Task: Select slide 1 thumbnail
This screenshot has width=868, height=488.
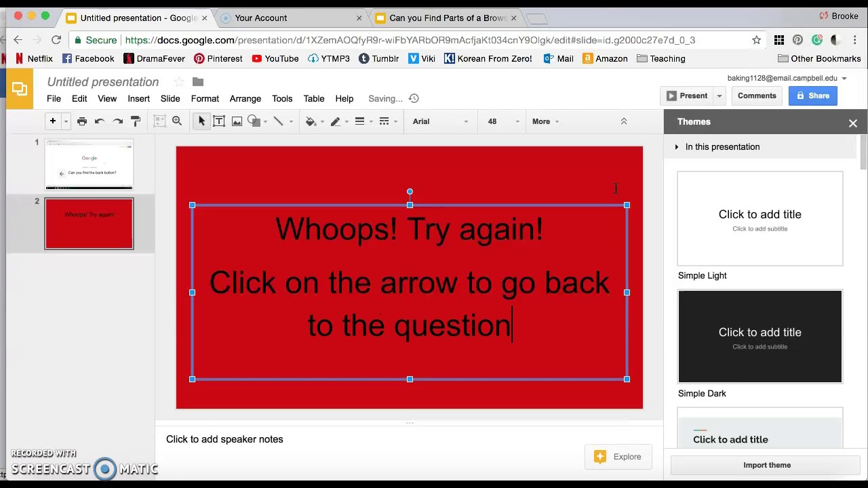Action: (x=90, y=164)
